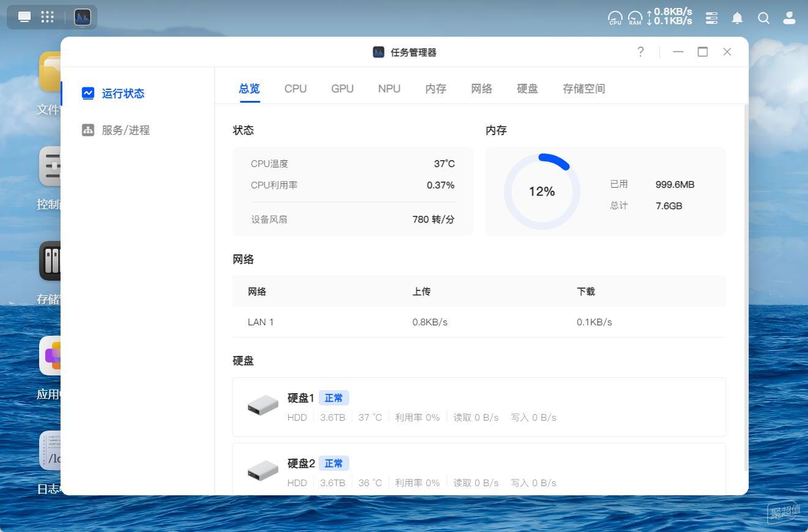Click the Task Manager icon in the top bar
The image size is (808, 532).
click(83, 18)
